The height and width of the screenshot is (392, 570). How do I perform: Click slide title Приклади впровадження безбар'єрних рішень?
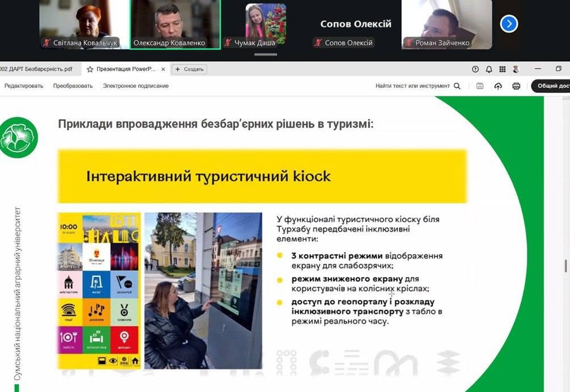pyautogui.click(x=216, y=124)
